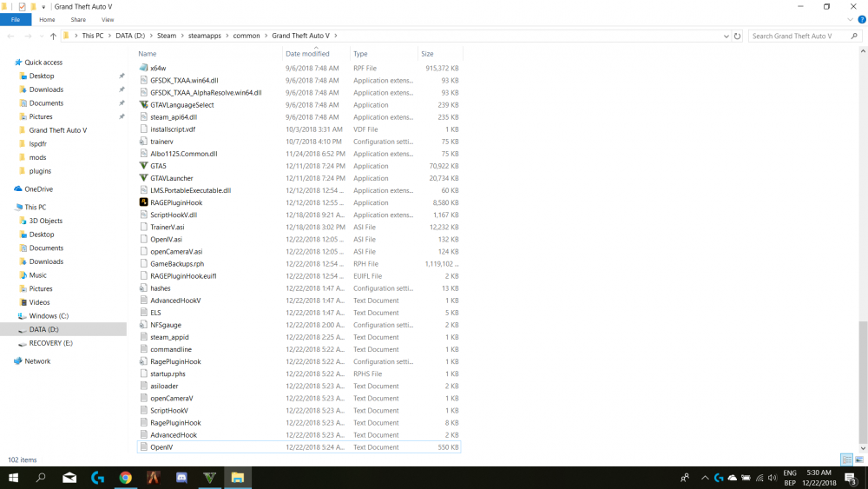The height and width of the screenshot is (489, 868).
Task: Go up one folder level arrow
Action: pyautogui.click(x=53, y=36)
